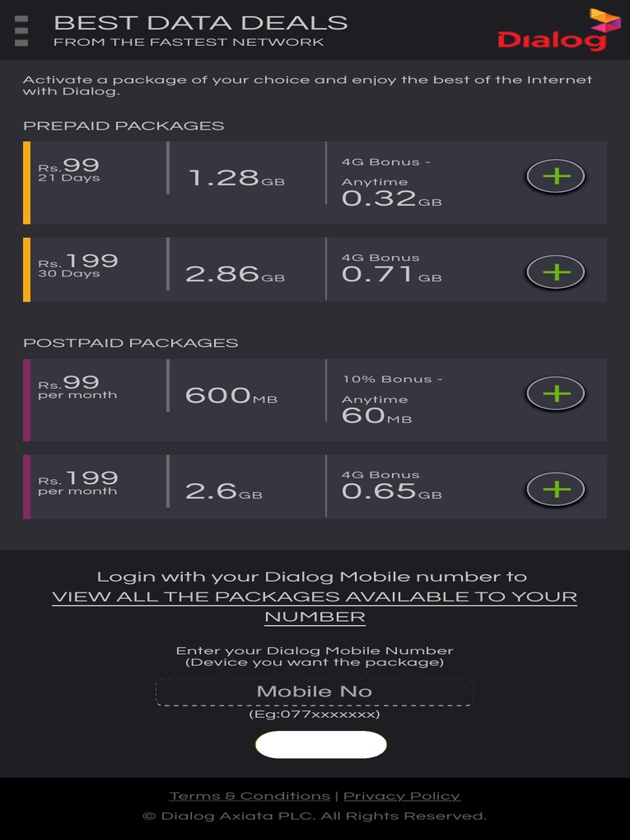Add the prepaid Rs.199 30 Days package

pos(555,272)
